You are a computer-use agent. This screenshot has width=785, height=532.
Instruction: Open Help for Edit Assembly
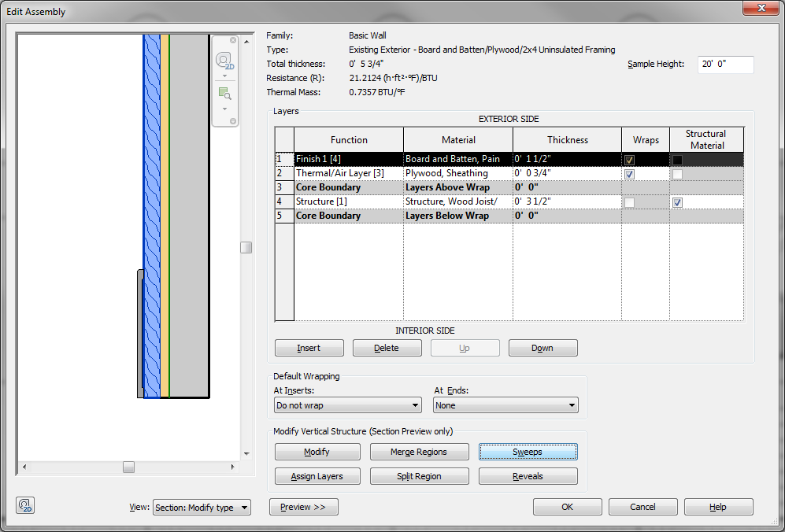pos(718,507)
